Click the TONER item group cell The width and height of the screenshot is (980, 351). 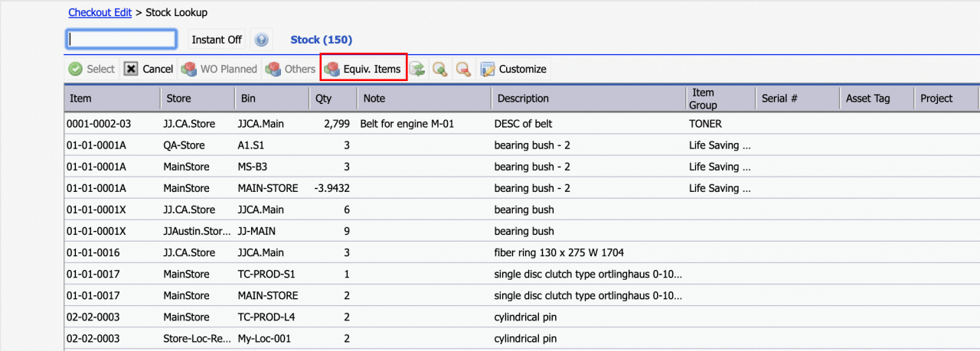tap(705, 123)
